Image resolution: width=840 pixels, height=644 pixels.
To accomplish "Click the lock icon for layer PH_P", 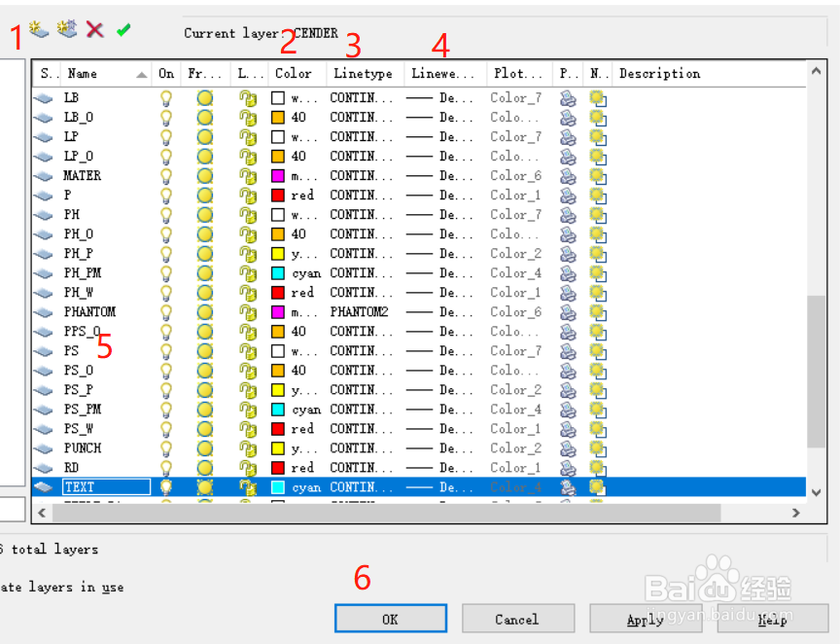I will [x=248, y=254].
